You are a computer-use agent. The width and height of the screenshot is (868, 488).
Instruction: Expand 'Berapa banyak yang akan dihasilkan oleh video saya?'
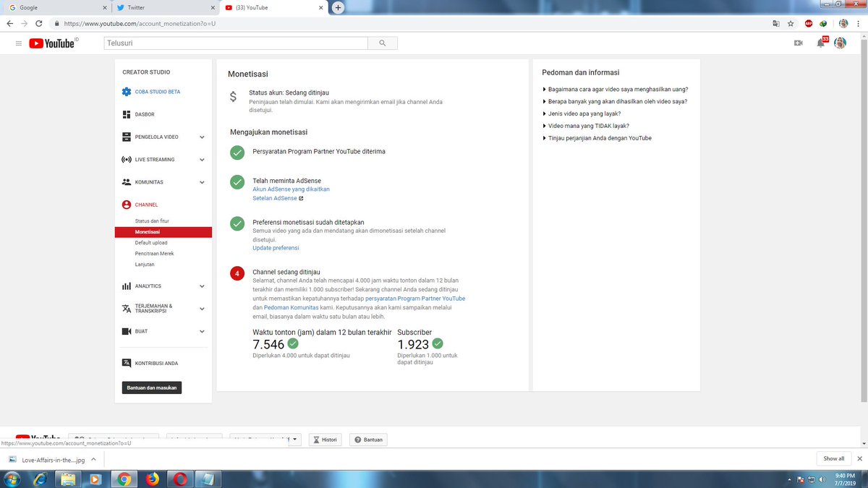615,101
